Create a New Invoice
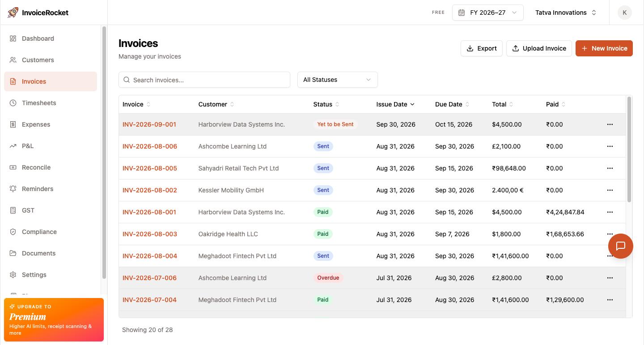Image resolution: width=644 pixels, height=345 pixels. pos(604,48)
